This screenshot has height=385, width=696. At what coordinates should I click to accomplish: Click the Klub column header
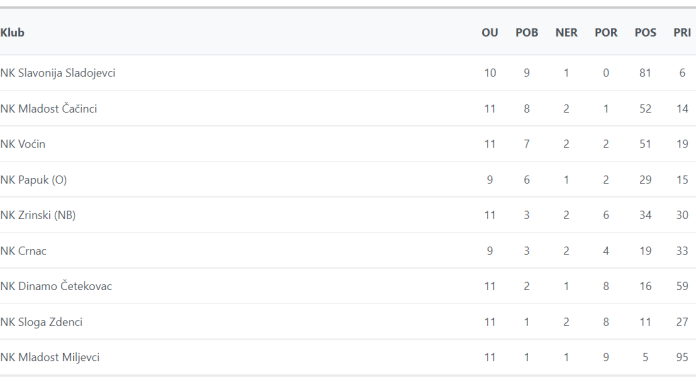coord(12,32)
